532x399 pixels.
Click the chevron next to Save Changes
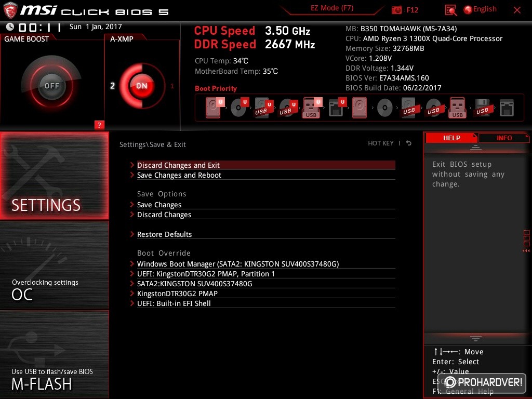pos(132,204)
